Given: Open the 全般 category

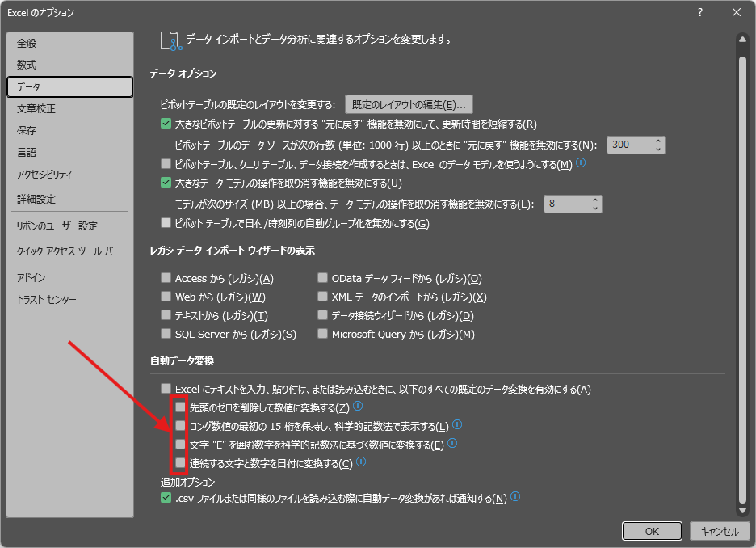Looking at the screenshot, I should 70,44.
